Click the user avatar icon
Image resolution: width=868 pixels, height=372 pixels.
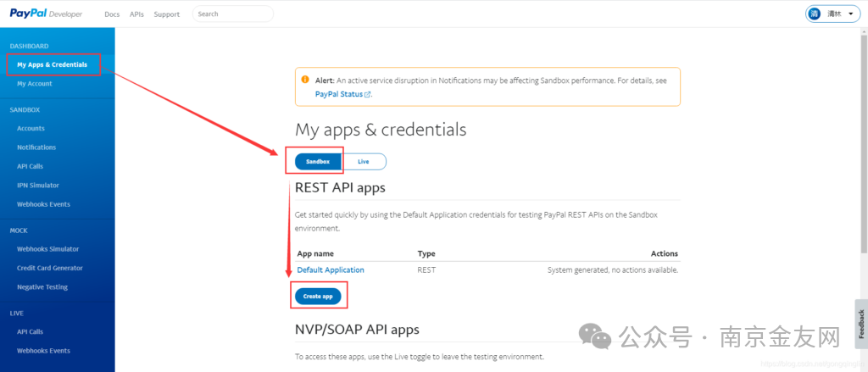tap(815, 14)
